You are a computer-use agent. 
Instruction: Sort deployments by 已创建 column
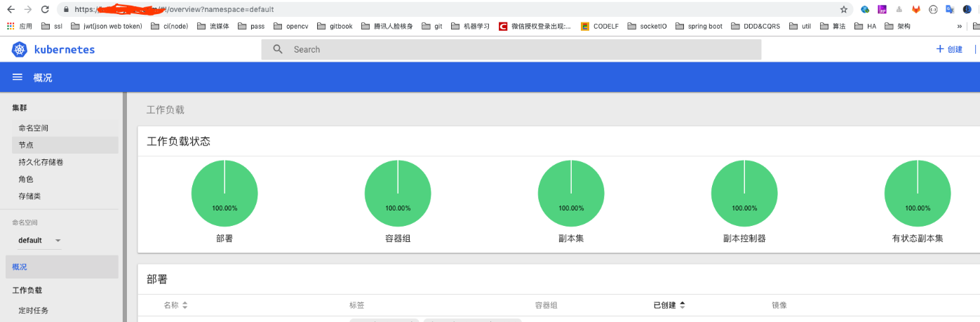point(669,305)
